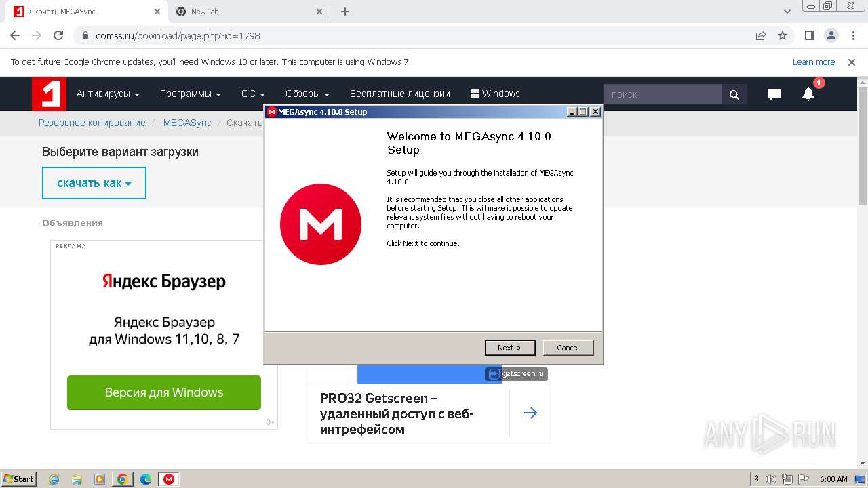This screenshot has width=868, height=488.
Task: Open Chrome profile avatar
Action: pyautogui.click(x=831, y=35)
